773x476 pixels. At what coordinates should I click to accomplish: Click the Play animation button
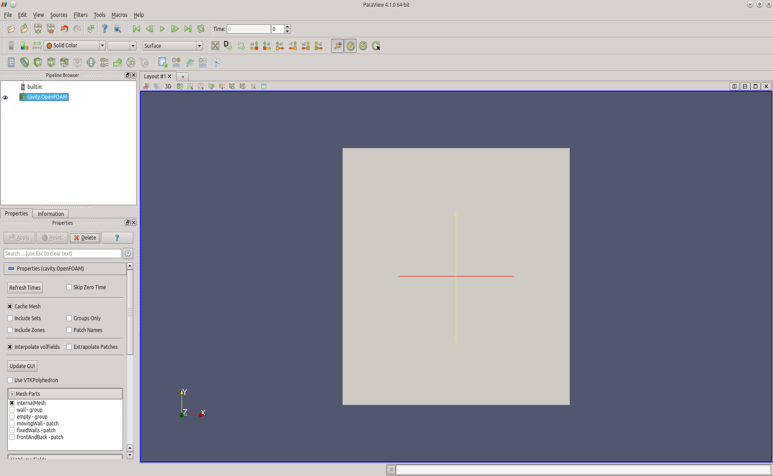click(162, 29)
